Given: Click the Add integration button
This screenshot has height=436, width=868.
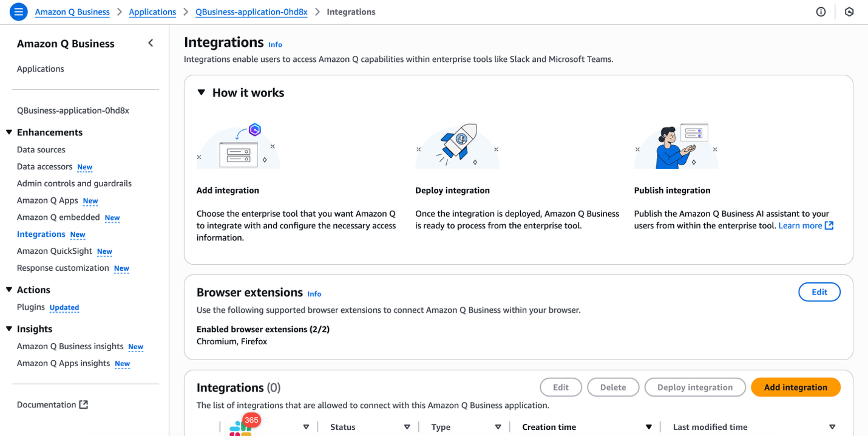Looking at the screenshot, I should (x=795, y=387).
